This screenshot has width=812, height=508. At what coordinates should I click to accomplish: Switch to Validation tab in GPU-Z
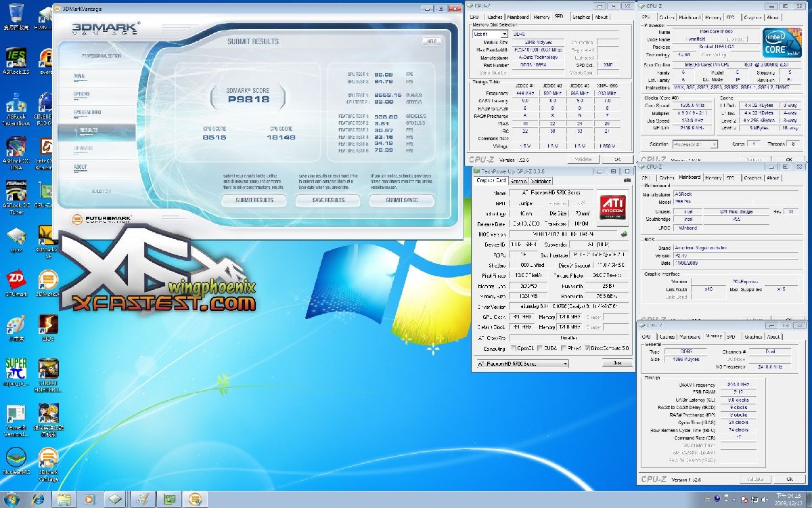coord(541,181)
